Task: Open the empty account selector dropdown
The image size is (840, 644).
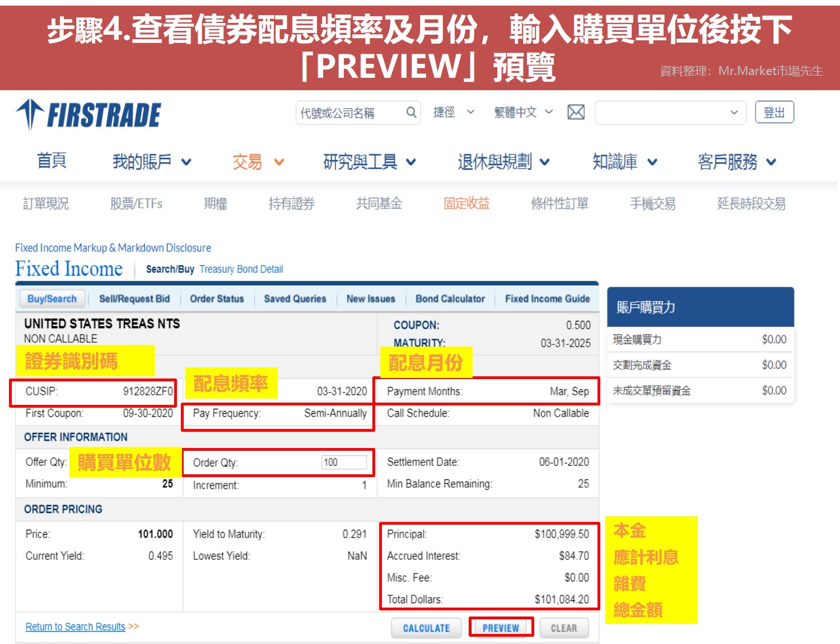Action: pos(670,113)
